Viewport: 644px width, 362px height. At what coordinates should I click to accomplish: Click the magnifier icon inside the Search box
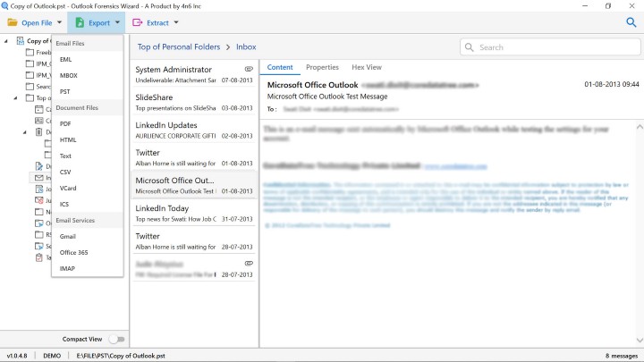coord(469,47)
